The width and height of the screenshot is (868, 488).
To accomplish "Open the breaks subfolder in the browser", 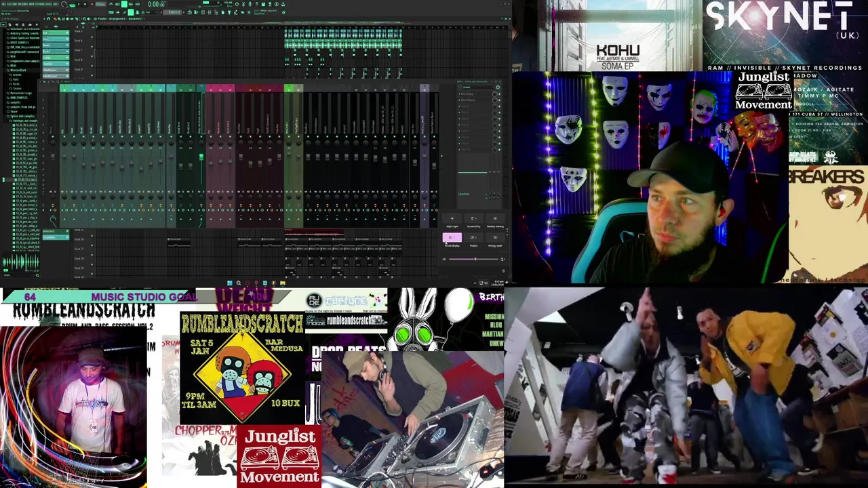I will point(16,75).
